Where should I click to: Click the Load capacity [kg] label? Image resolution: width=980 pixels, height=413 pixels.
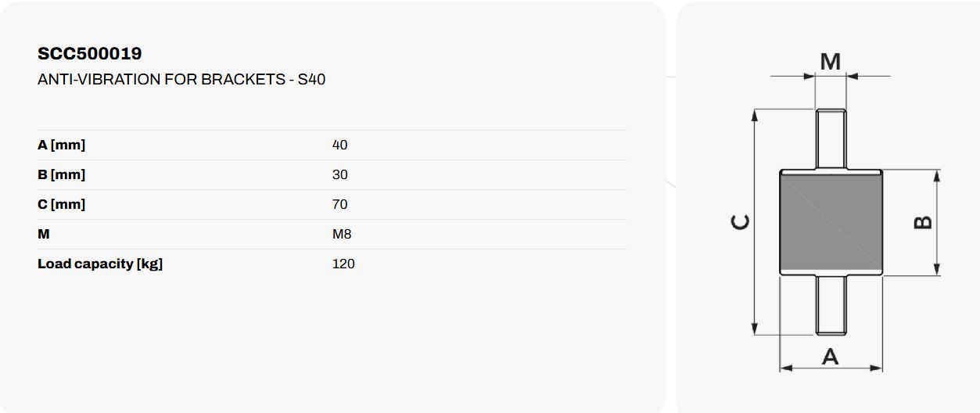tap(100, 264)
